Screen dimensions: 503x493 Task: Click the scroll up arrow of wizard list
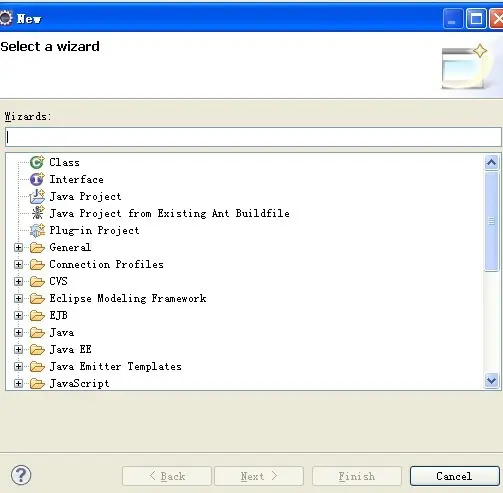(492, 163)
